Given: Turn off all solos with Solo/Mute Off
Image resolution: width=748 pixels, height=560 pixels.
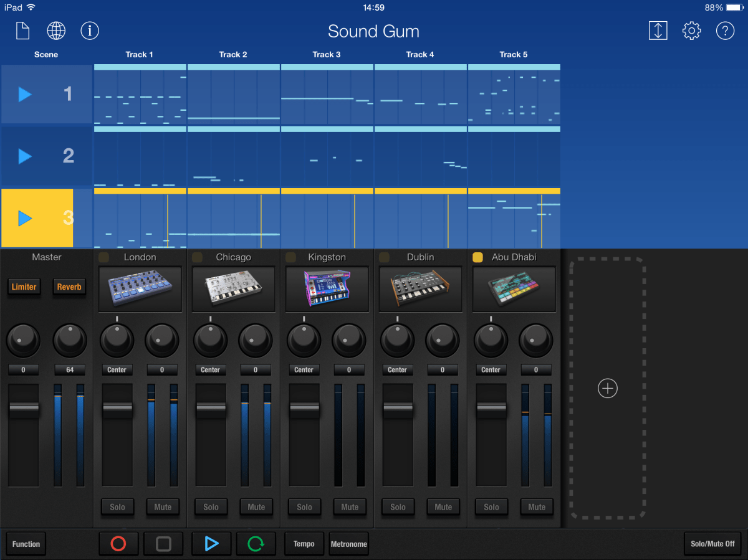Looking at the screenshot, I should coord(712,543).
